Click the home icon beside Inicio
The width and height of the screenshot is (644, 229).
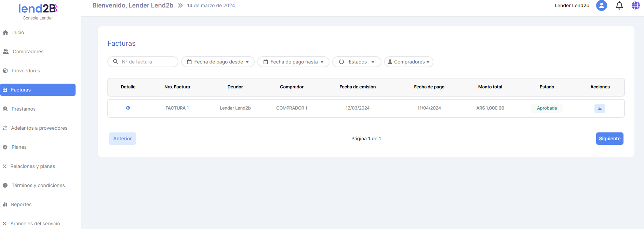click(x=5, y=32)
